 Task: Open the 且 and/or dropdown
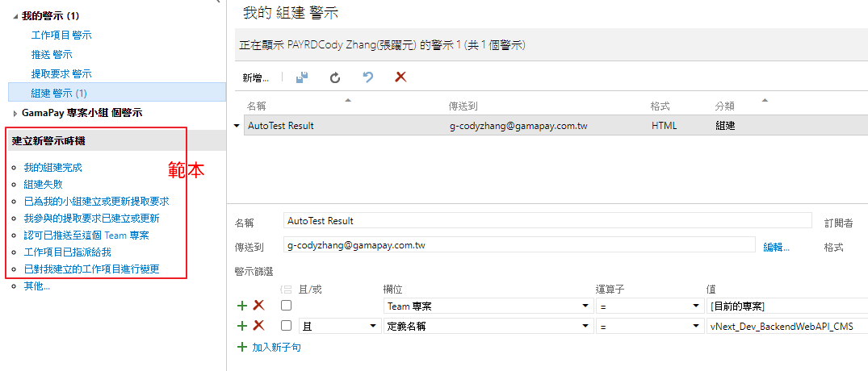[339, 326]
